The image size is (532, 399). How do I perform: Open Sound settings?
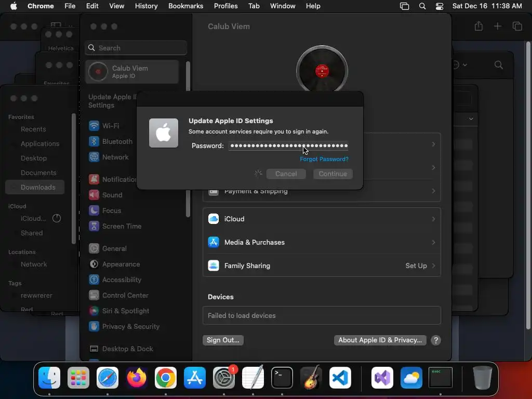(105, 195)
